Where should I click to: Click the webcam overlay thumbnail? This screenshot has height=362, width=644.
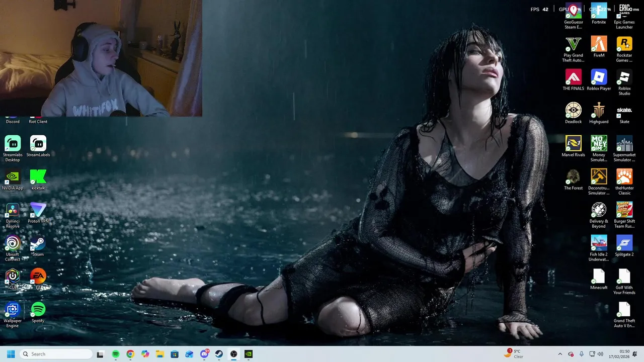click(101, 58)
